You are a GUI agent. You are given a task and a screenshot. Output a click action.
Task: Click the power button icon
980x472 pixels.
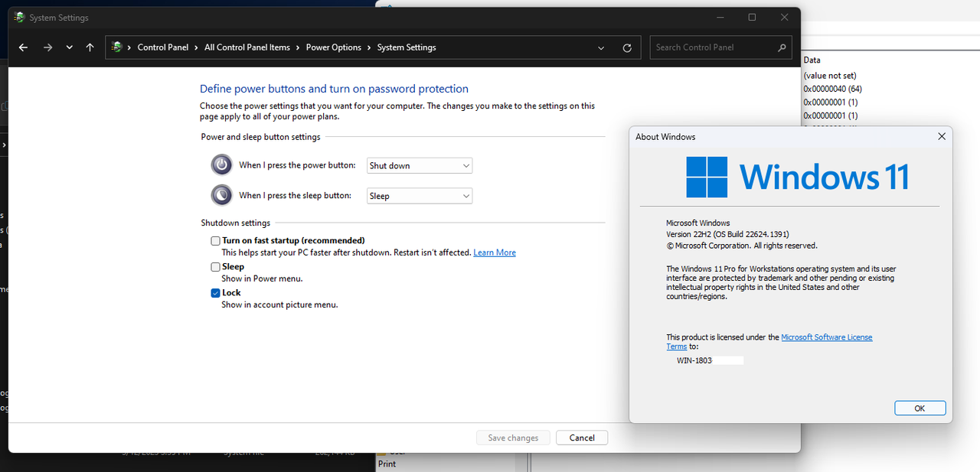pos(222,164)
